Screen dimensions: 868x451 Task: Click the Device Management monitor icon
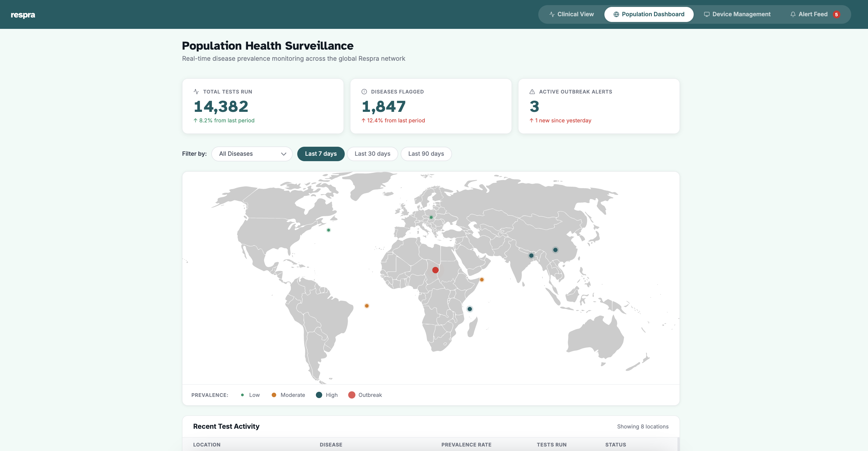tap(707, 14)
